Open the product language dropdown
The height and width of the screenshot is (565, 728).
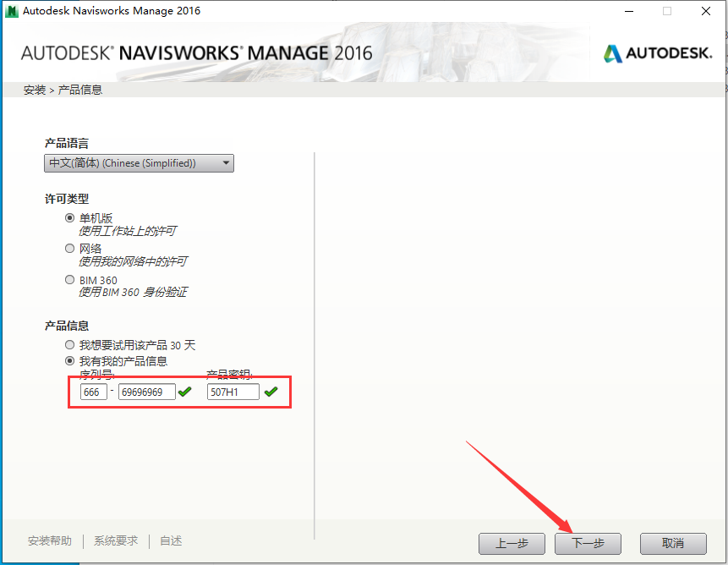coord(139,163)
